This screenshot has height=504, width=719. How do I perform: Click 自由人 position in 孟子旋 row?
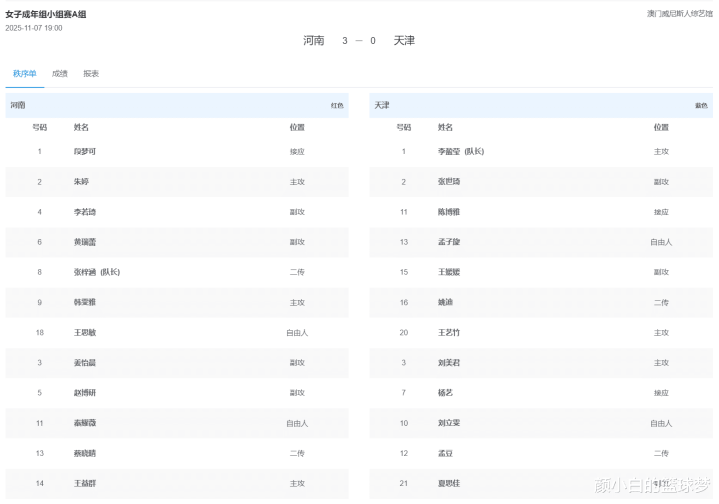(661, 242)
